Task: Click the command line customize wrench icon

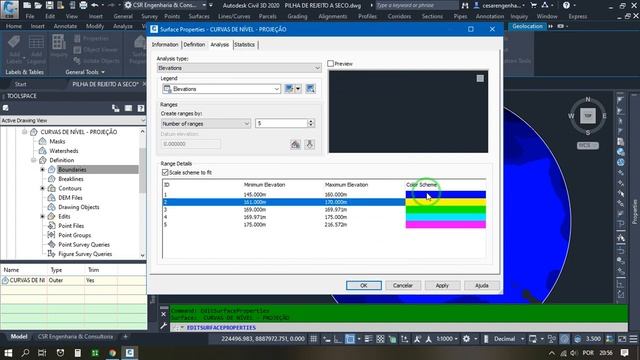Action: click(x=163, y=326)
